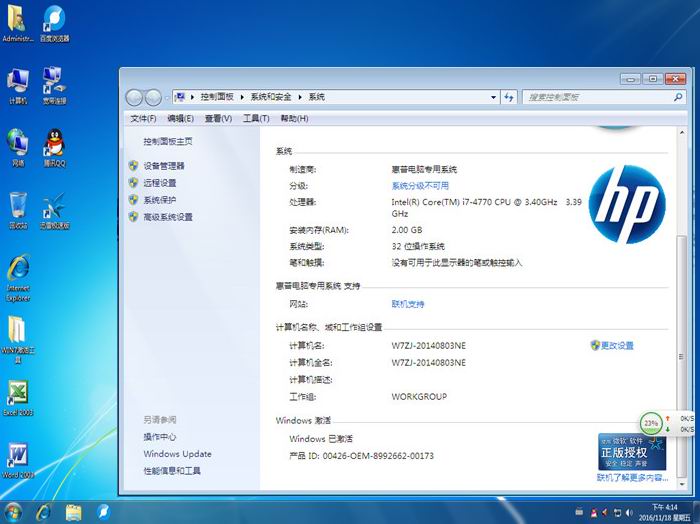Expand the 系统和安全 breadcrumb arrow
This screenshot has width=700, height=524.
(300, 97)
